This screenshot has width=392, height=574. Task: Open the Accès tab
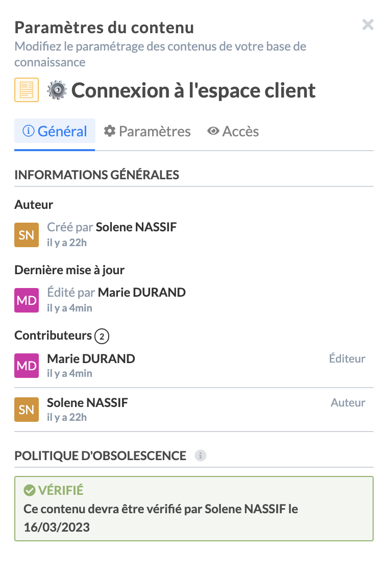pyautogui.click(x=233, y=132)
